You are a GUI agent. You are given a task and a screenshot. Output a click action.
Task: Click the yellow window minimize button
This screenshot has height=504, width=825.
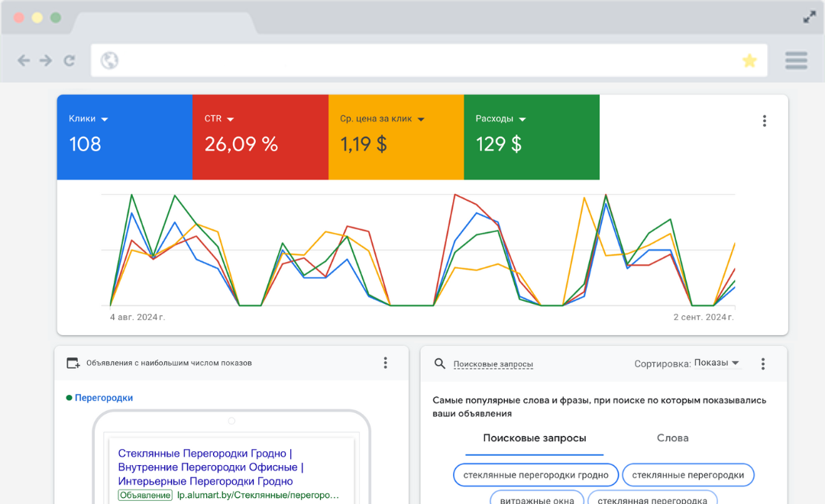[37, 18]
